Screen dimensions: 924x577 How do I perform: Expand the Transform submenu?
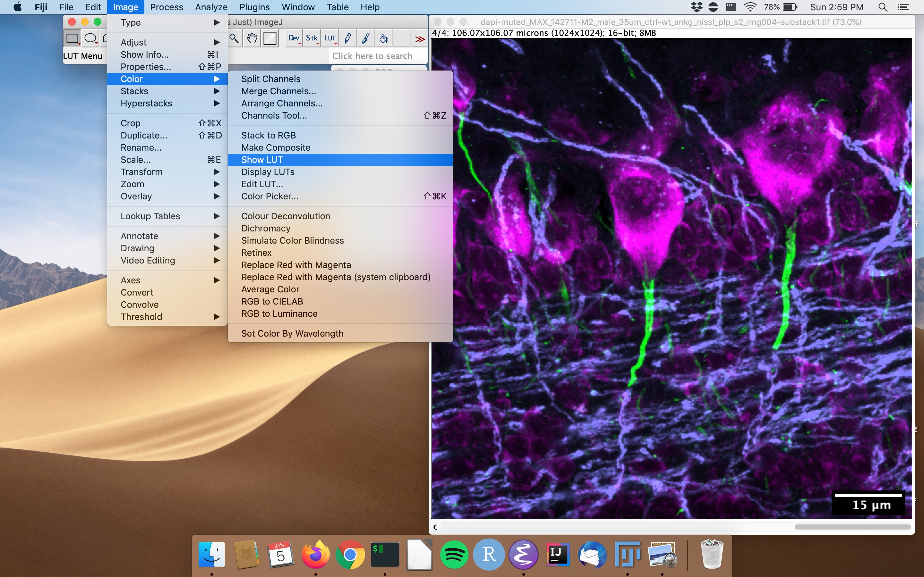[x=142, y=171]
